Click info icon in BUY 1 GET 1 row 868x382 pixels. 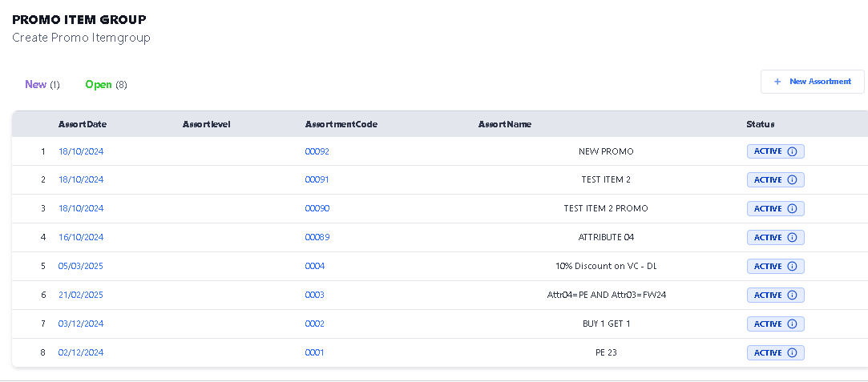point(792,324)
